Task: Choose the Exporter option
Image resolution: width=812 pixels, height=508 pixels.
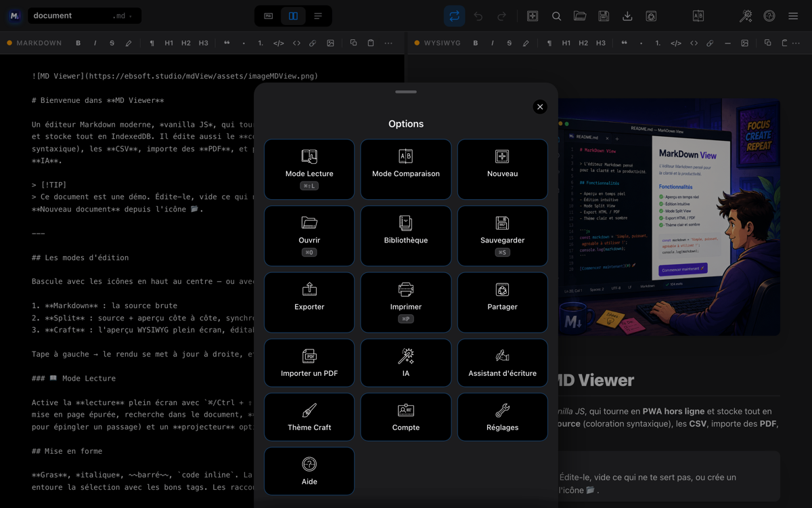Action: point(309,302)
